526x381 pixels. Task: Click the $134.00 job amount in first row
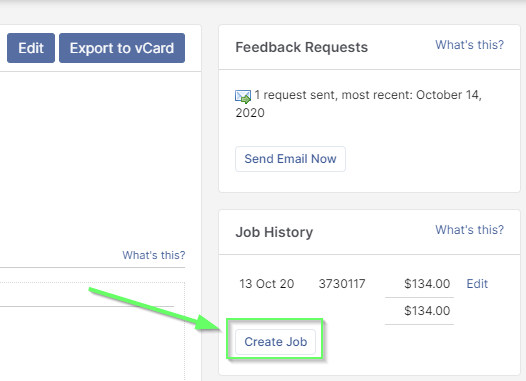pos(427,284)
